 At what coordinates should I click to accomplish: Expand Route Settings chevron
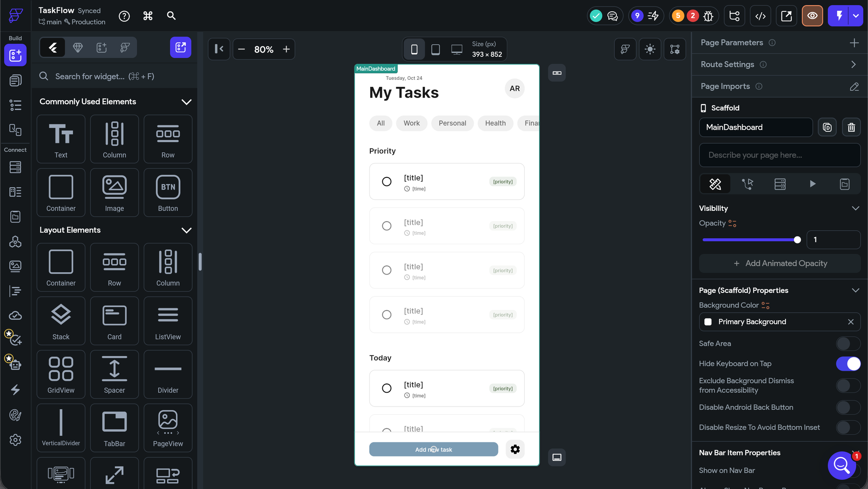tap(854, 65)
